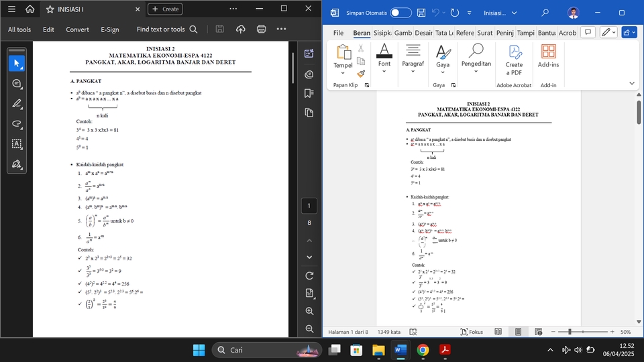Open the bookmarks panel in Acrobat
Viewport: 644px width, 362px height.
pos(309,94)
